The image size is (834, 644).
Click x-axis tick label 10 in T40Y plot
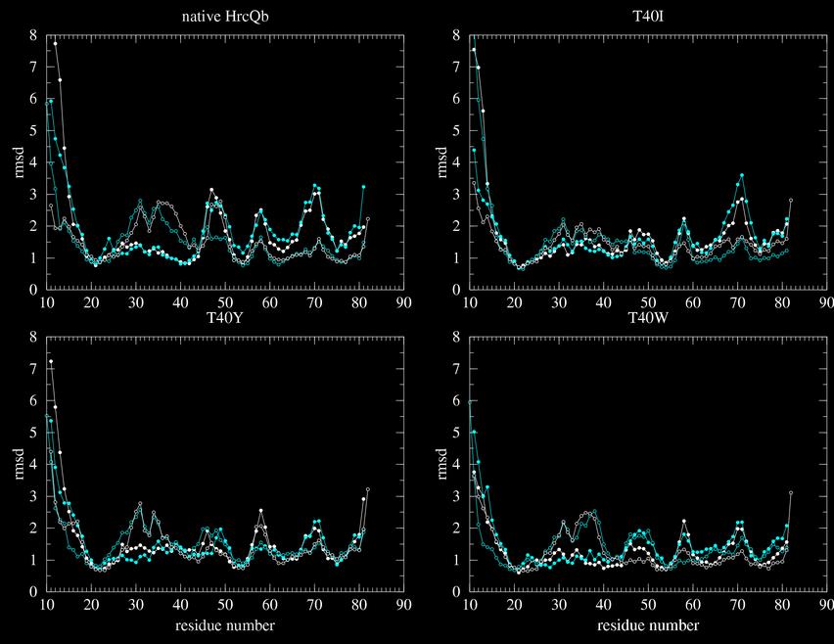click(x=46, y=604)
